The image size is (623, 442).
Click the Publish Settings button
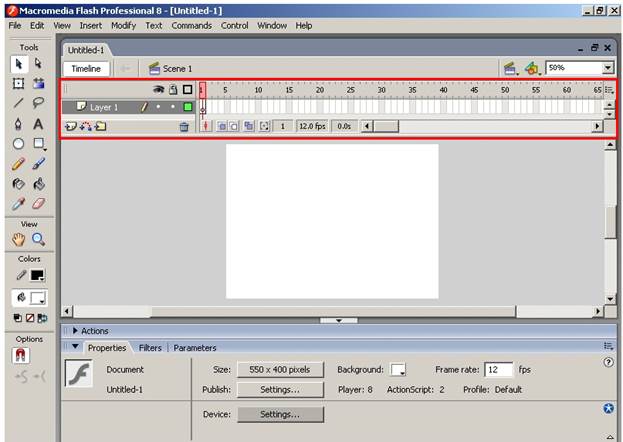pos(280,390)
